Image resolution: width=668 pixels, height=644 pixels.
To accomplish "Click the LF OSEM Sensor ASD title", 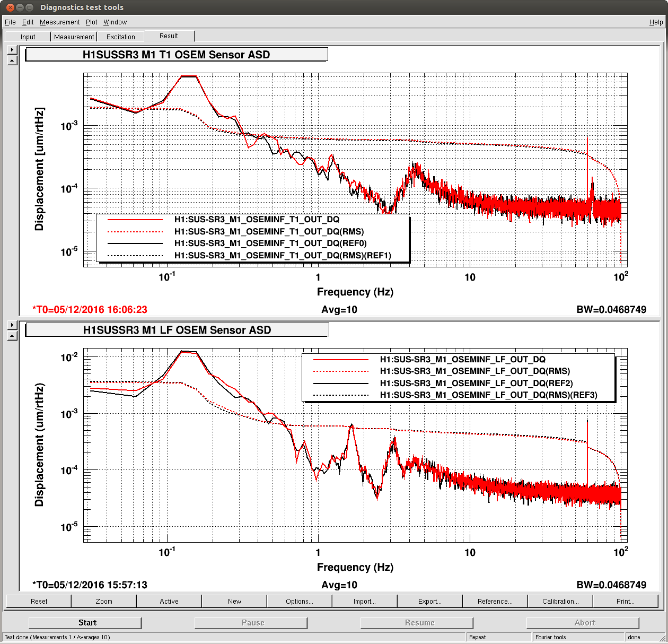I will point(177,330).
